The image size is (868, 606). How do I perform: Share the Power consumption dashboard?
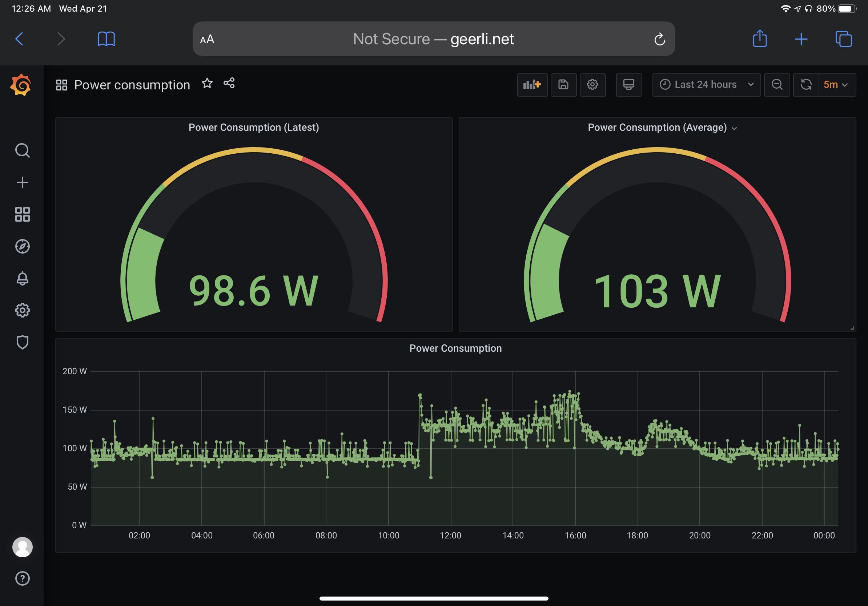(x=229, y=84)
